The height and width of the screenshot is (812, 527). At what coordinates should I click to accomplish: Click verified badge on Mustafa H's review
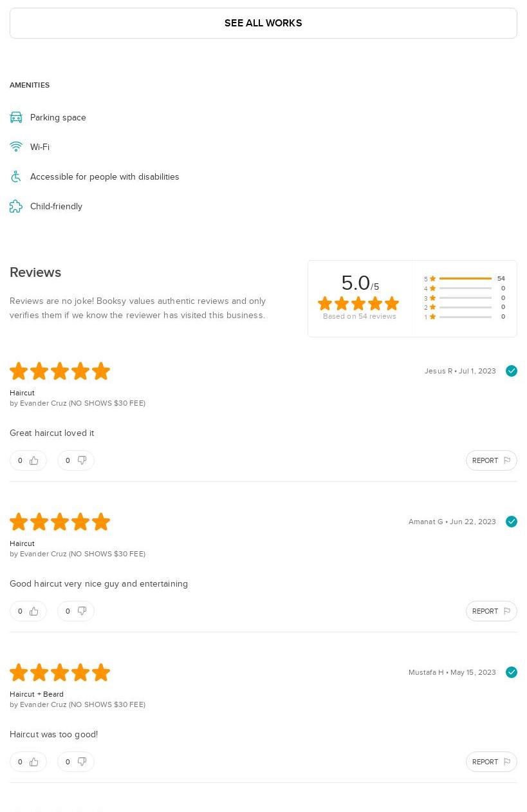512,672
